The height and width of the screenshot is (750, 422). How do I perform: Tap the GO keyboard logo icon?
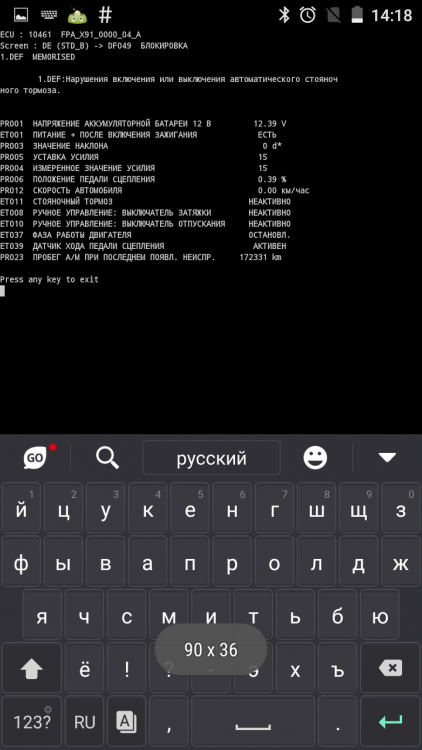click(x=35, y=458)
